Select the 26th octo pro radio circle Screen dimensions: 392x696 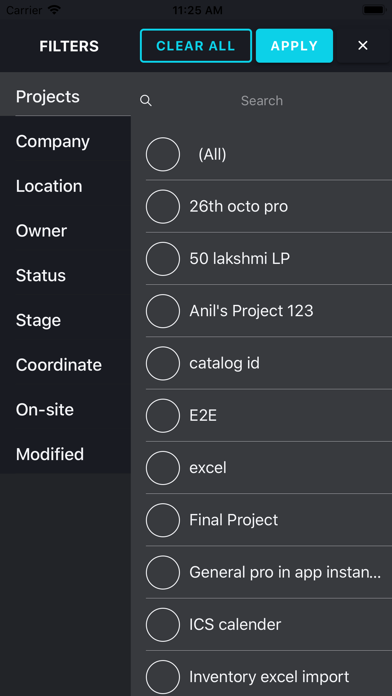[x=163, y=206]
